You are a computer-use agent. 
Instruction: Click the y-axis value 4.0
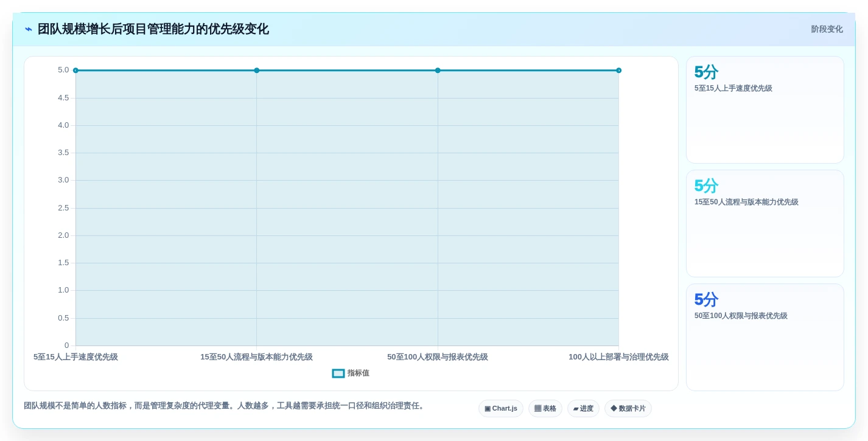pos(63,125)
